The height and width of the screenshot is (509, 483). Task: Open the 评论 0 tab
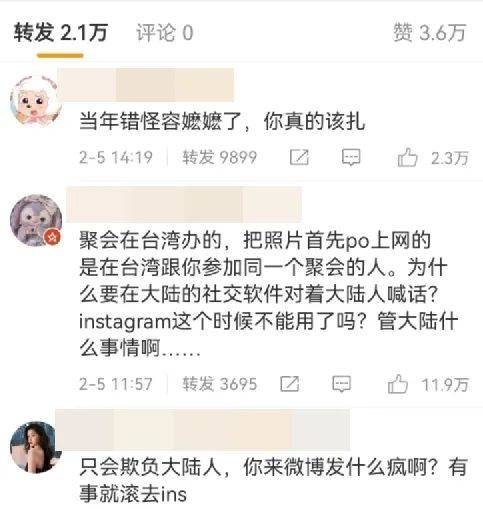tap(165, 33)
